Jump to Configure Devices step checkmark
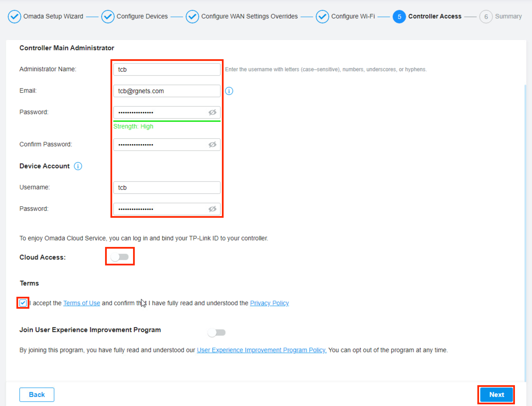 [x=108, y=16]
